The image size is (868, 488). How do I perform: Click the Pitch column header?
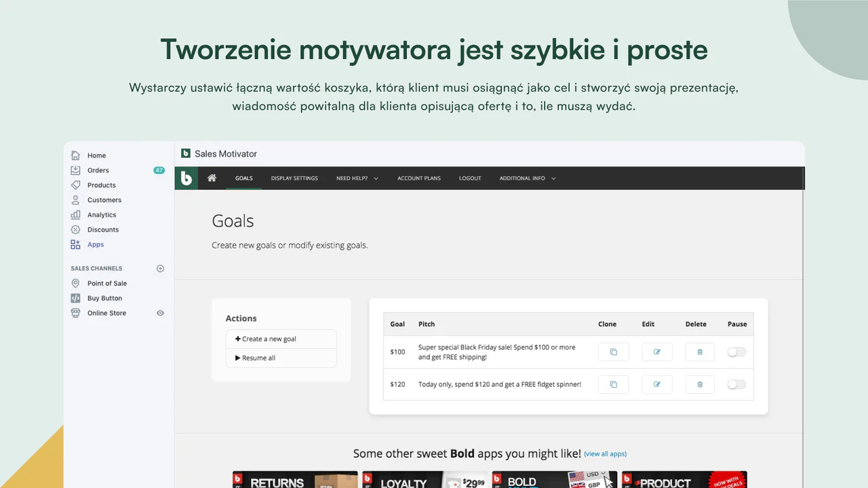(x=427, y=324)
